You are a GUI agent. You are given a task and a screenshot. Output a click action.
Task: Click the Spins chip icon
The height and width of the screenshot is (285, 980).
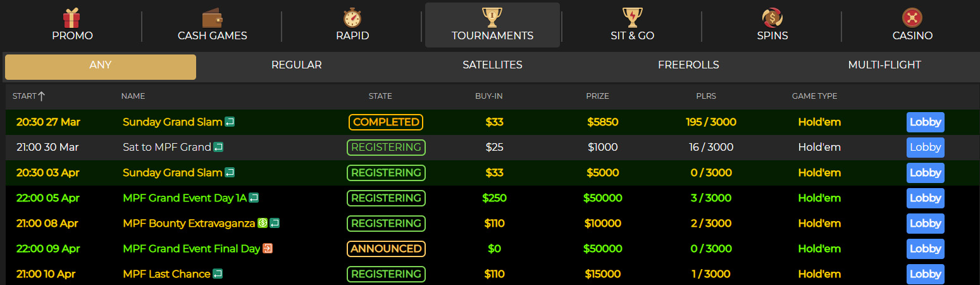point(772,17)
